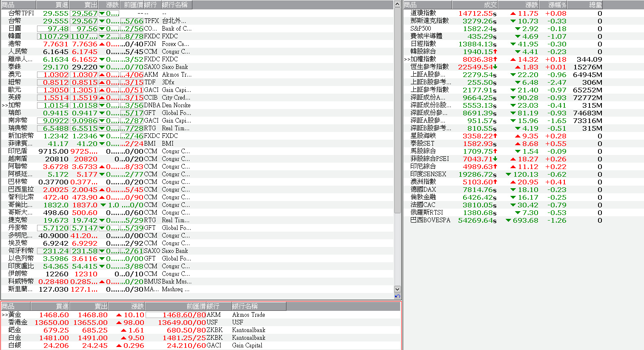Screen dimensions: 644x350
Task: Select the 埃及幣 currency row
Action: click(x=197, y=243)
